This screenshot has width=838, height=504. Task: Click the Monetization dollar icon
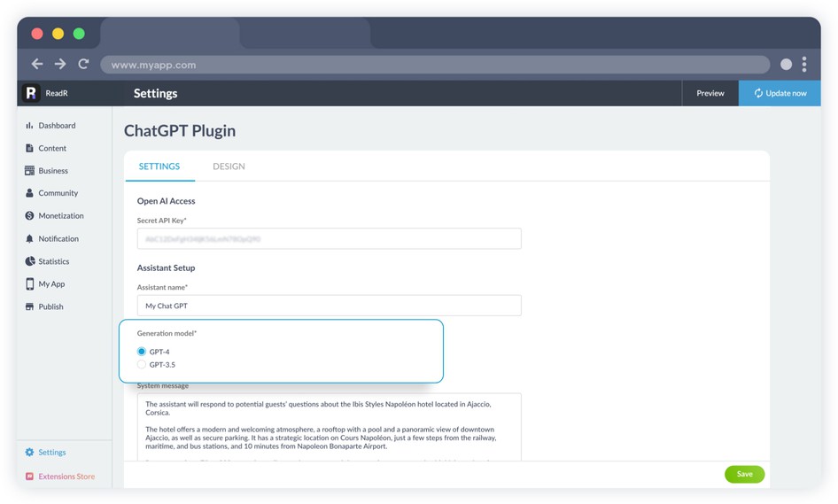tap(29, 215)
